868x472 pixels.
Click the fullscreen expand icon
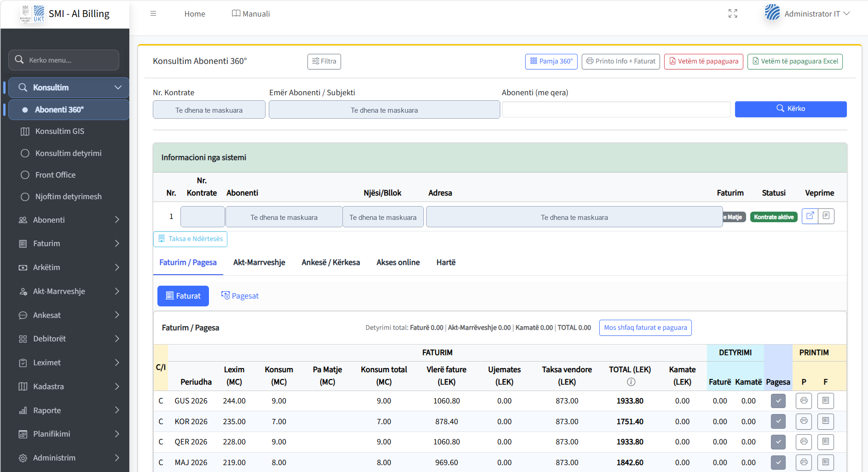pyautogui.click(x=733, y=14)
